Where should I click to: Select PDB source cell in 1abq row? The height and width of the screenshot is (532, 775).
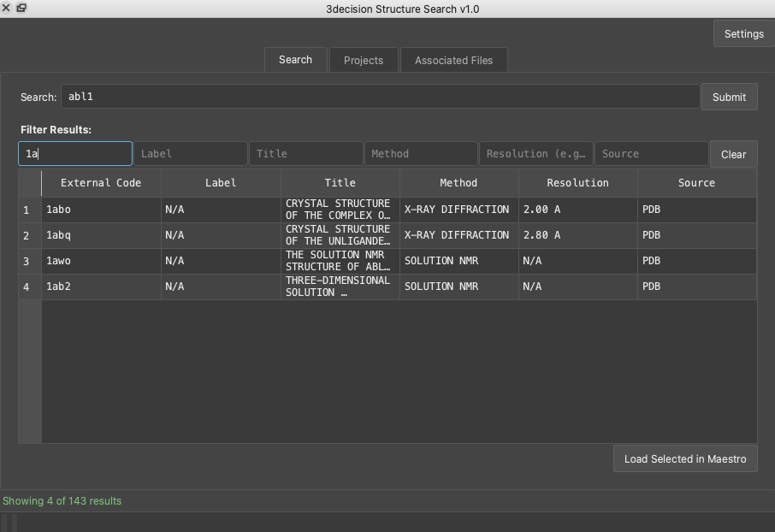click(x=697, y=235)
